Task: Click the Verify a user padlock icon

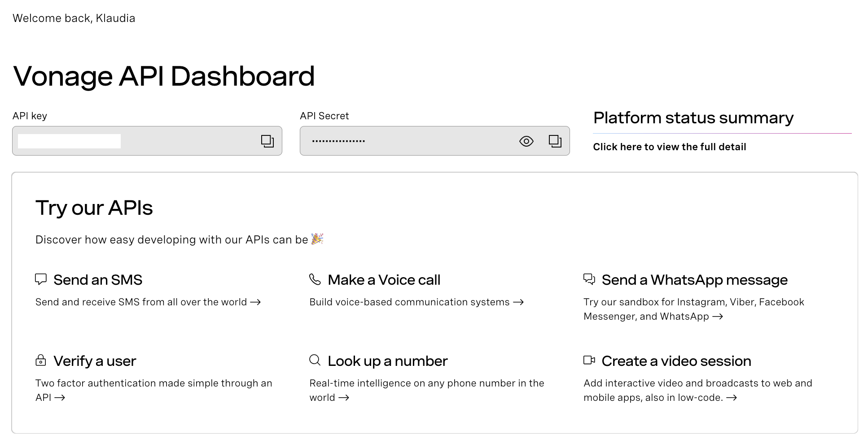Action: pyautogui.click(x=41, y=360)
